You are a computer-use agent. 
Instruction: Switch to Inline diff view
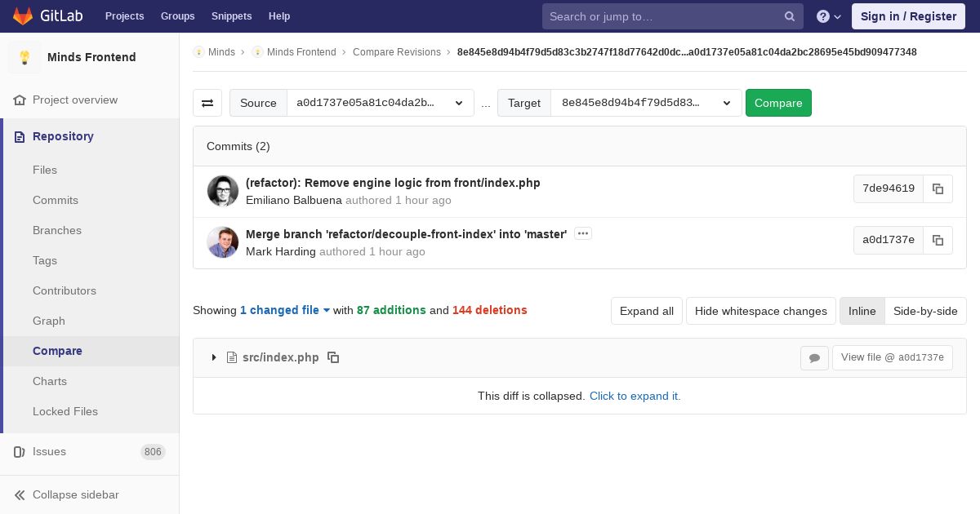(862, 311)
